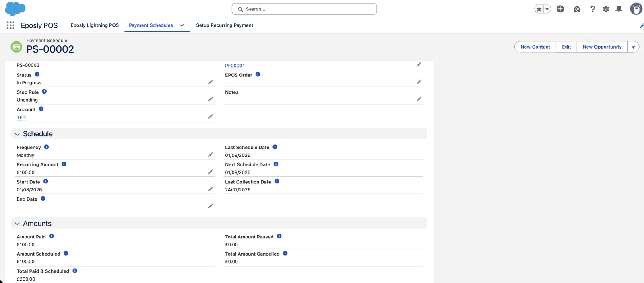Show info tooltip for Status
644x283 pixels.
pyautogui.click(x=37, y=74)
